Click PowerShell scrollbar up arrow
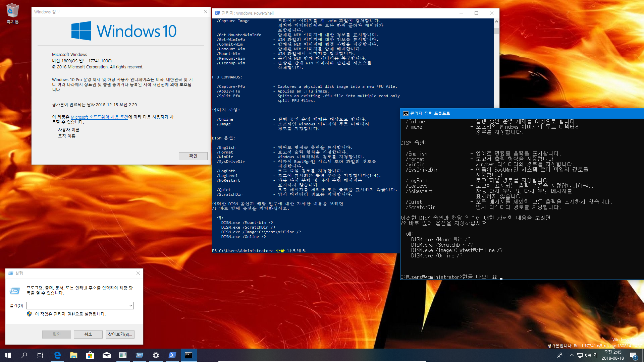 click(x=496, y=21)
